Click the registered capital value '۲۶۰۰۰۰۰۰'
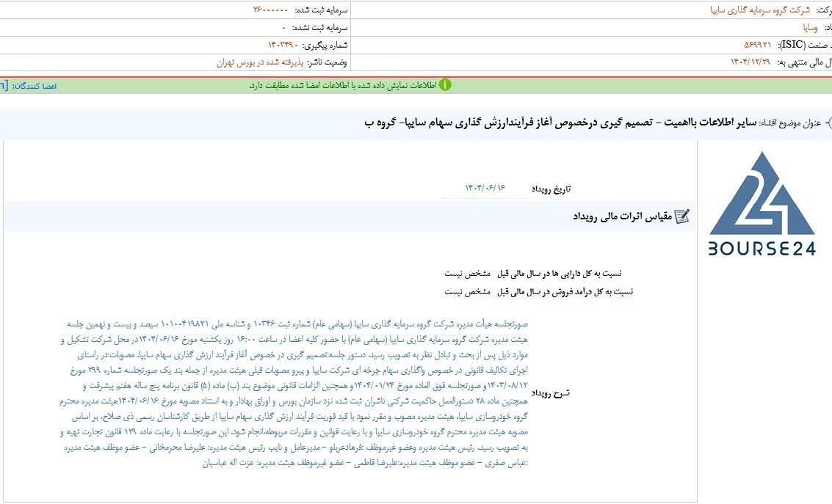 pos(271,10)
